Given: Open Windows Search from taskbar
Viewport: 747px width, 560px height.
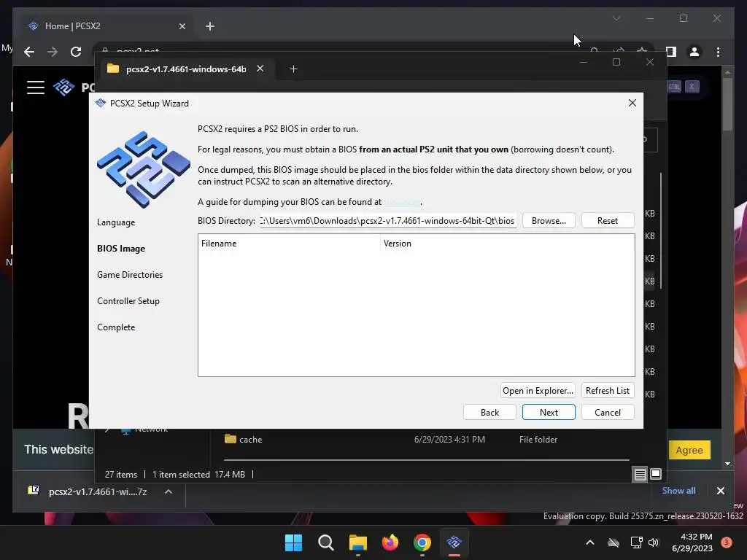Looking at the screenshot, I should (326, 542).
